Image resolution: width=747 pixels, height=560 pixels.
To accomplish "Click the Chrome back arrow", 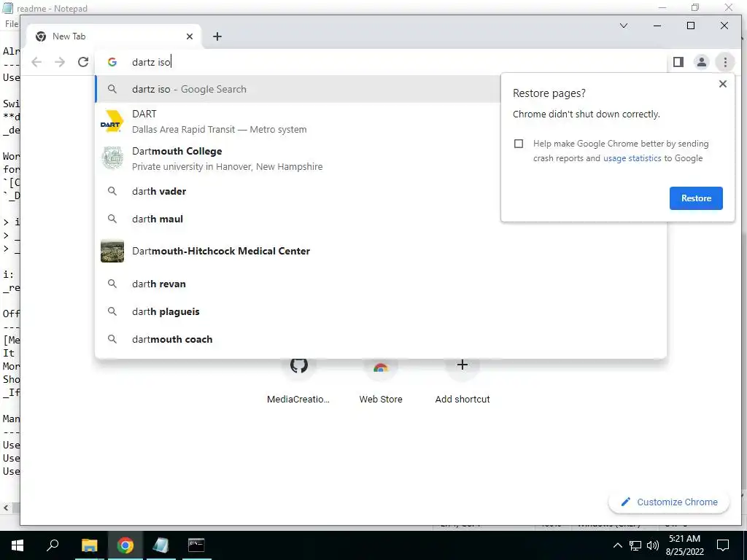I will tap(36, 62).
